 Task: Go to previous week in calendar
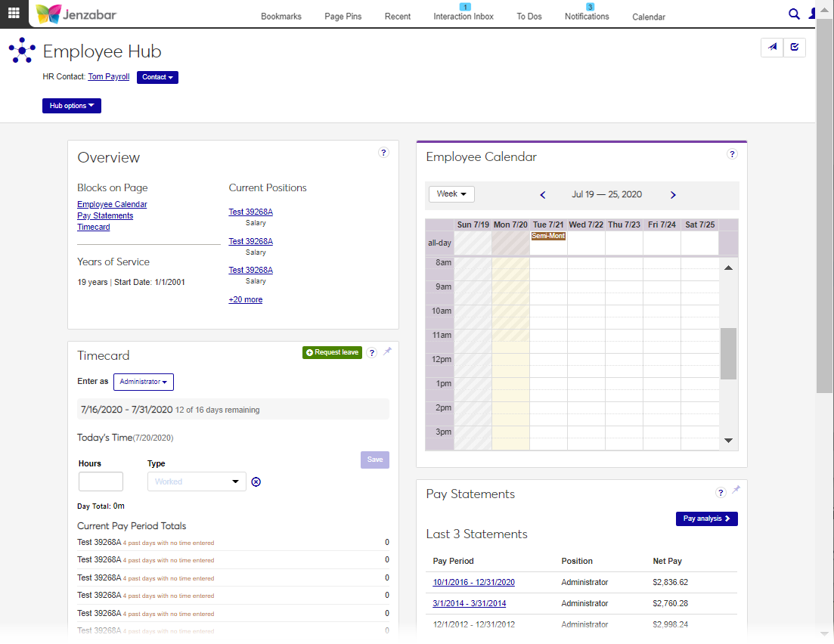click(543, 195)
